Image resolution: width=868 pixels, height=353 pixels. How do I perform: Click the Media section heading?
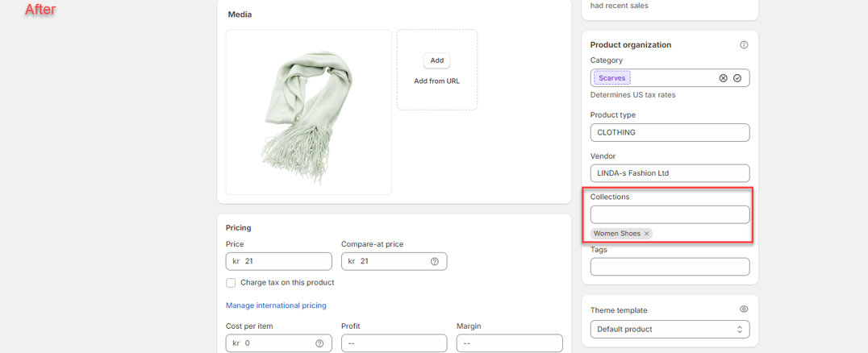(240, 15)
